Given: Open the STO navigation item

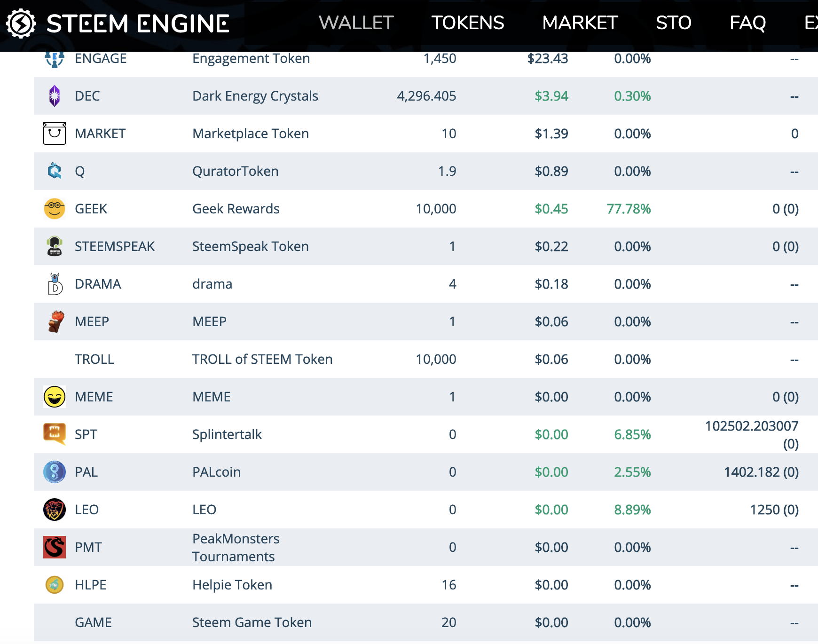Looking at the screenshot, I should [673, 23].
